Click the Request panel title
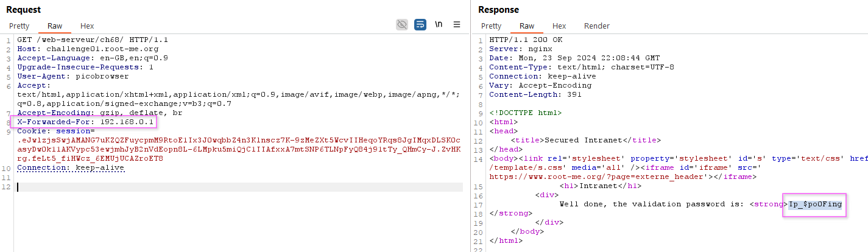 point(24,9)
